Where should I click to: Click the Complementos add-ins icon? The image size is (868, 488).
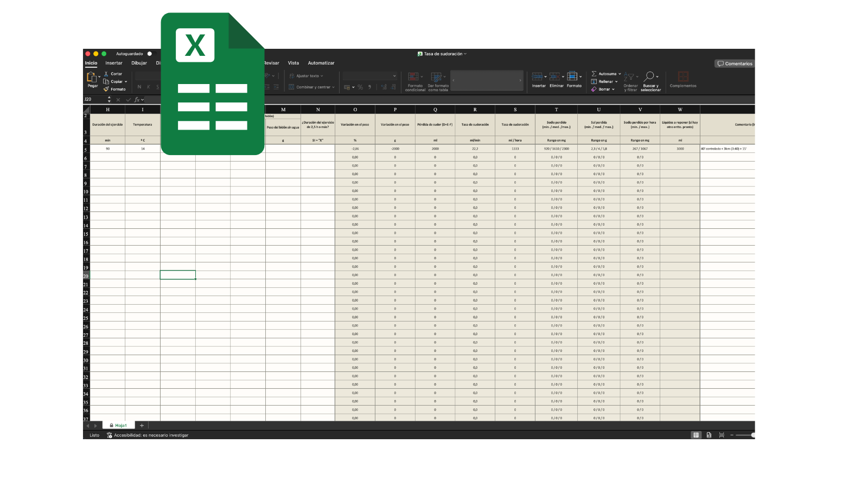683,76
